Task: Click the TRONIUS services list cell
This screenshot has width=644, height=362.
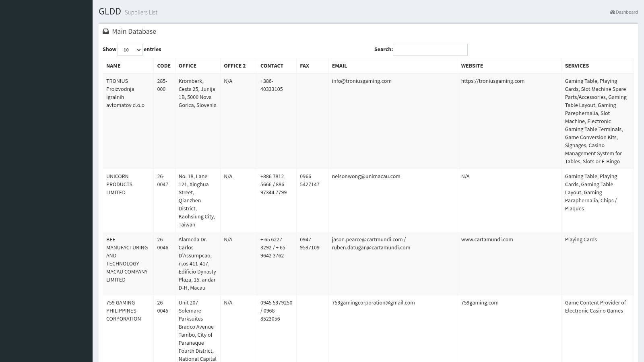Action: (598, 121)
